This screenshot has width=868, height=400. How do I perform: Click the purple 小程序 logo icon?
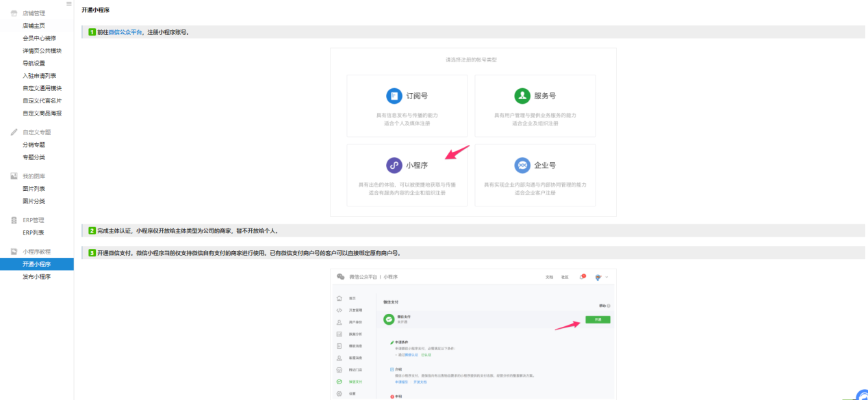[x=394, y=165]
